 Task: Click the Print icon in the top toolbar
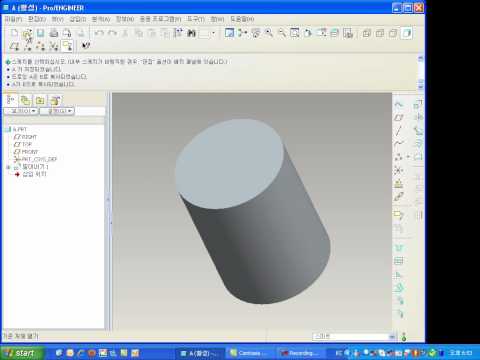(54, 33)
